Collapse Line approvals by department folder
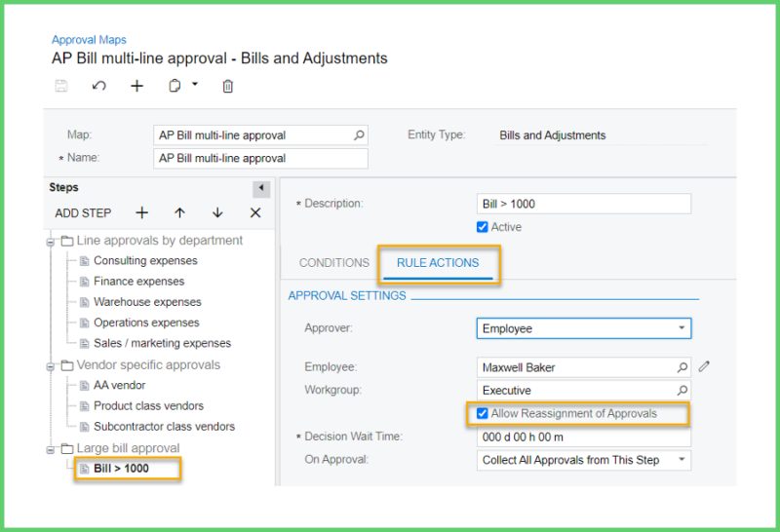This screenshot has width=780, height=532. tap(50, 241)
